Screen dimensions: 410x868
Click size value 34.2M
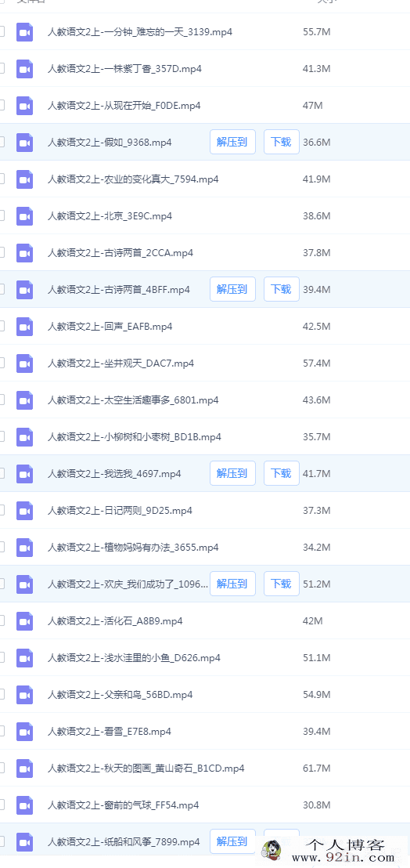click(317, 548)
